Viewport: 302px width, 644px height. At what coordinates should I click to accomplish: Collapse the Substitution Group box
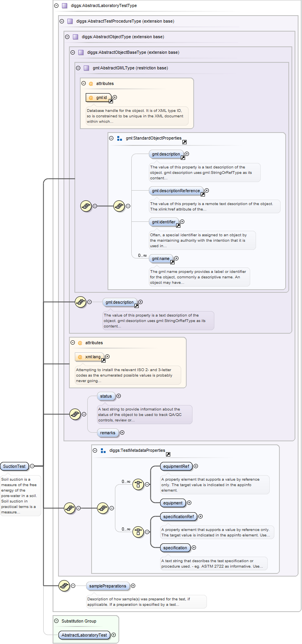pos(56,621)
